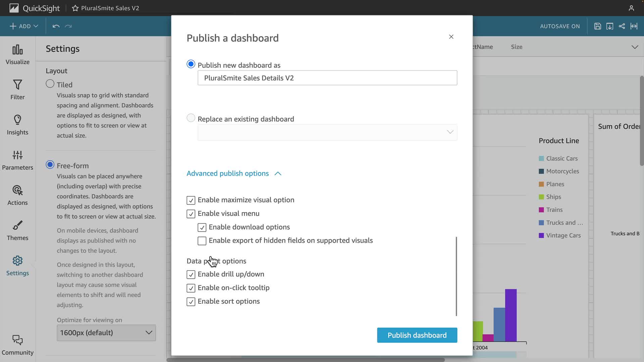Viewport: 644px width, 362px height.
Task: Open the Community chat icon
Action: (x=17, y=340)
